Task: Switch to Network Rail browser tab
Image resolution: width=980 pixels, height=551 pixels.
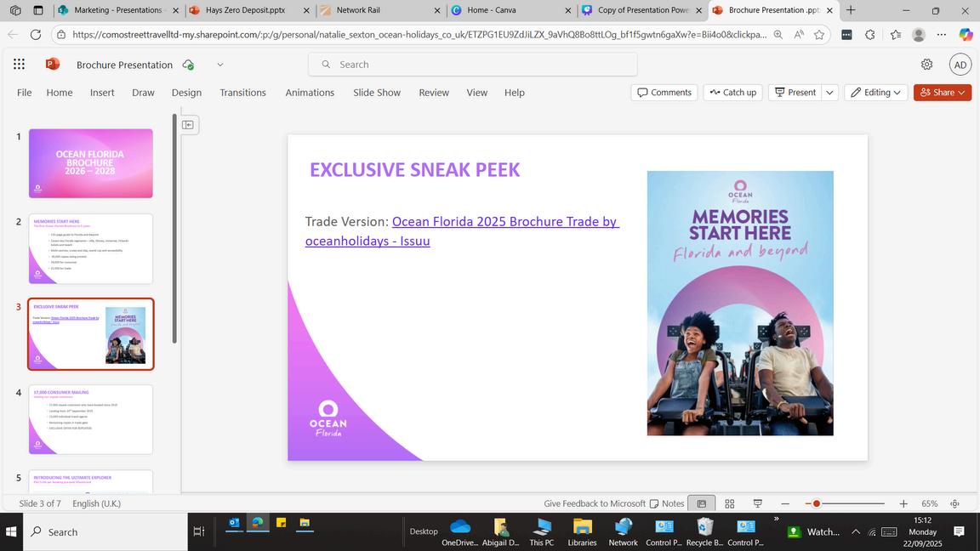Action: (x=379, y=10)
